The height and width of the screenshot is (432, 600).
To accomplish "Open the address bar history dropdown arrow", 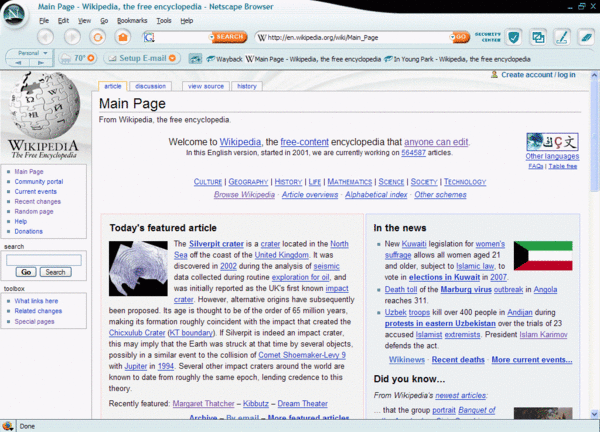I will (x=453, y=37).
